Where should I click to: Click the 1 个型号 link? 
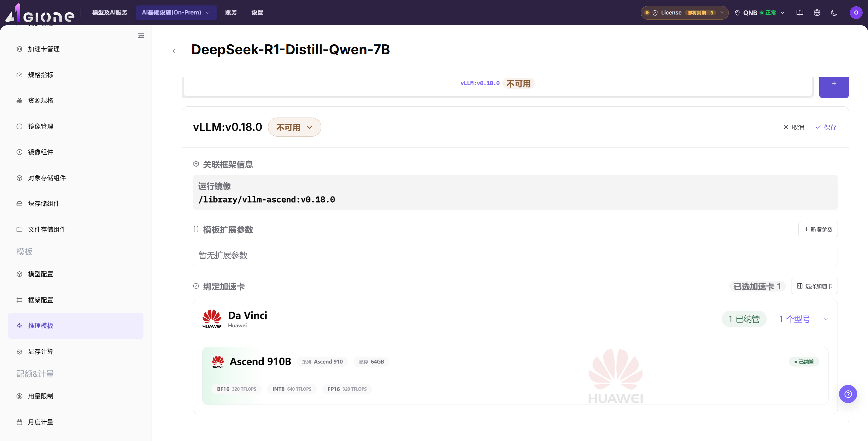(794, 319)
